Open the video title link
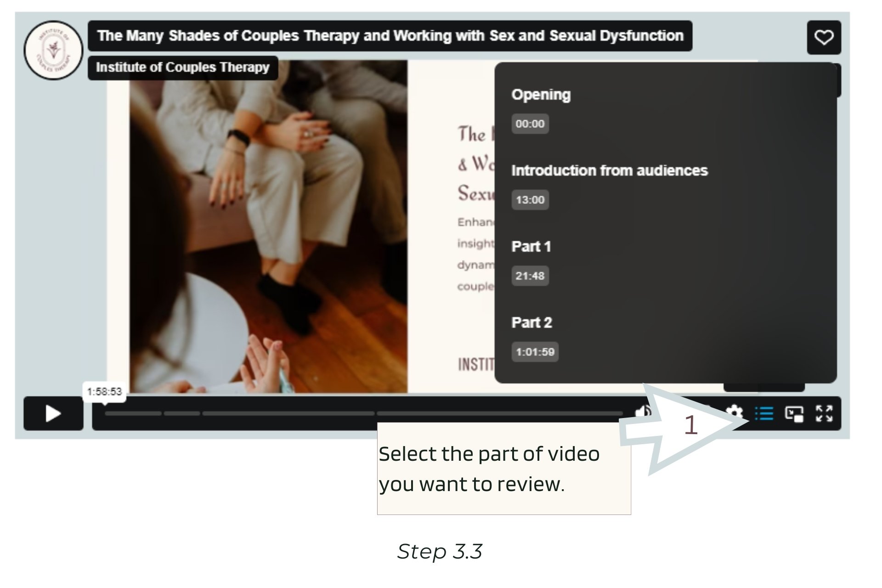Viewport: 882px width, 588px height. (x=390, y=36)
